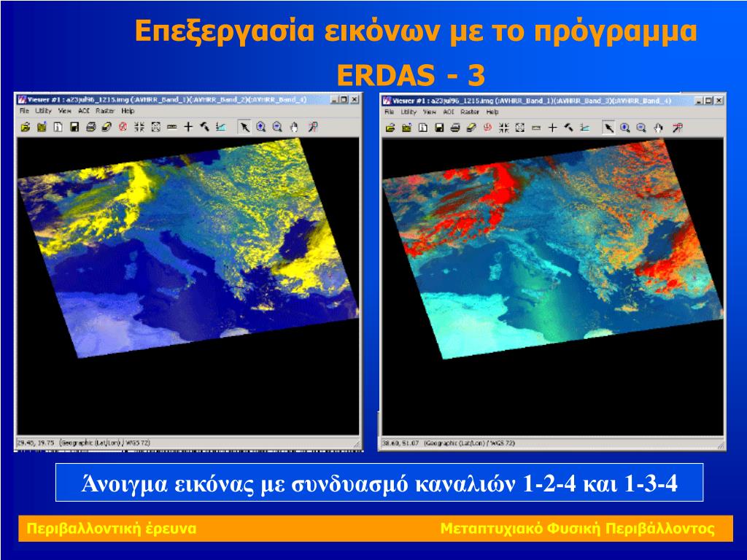
Task: Show image info in Band_3 viewer
Action: 422,128
